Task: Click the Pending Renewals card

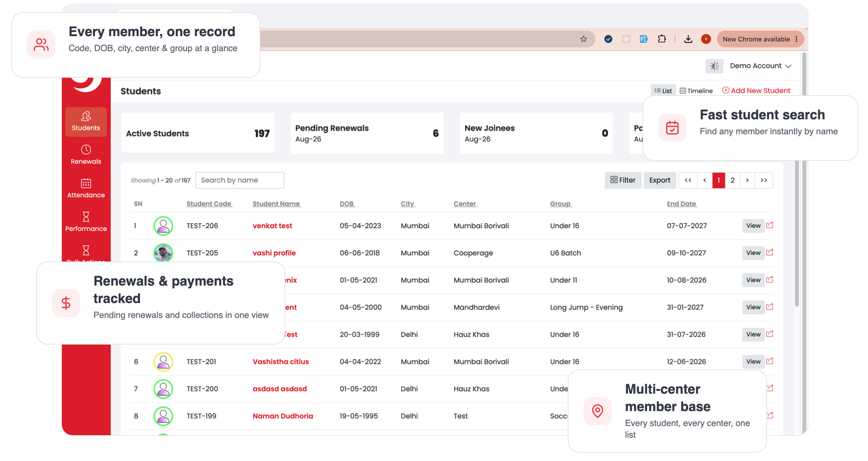Action: click(367, 133)
